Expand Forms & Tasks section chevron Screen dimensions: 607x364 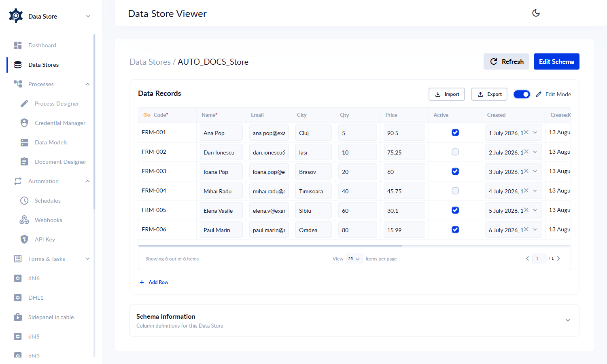coord(87,259)
